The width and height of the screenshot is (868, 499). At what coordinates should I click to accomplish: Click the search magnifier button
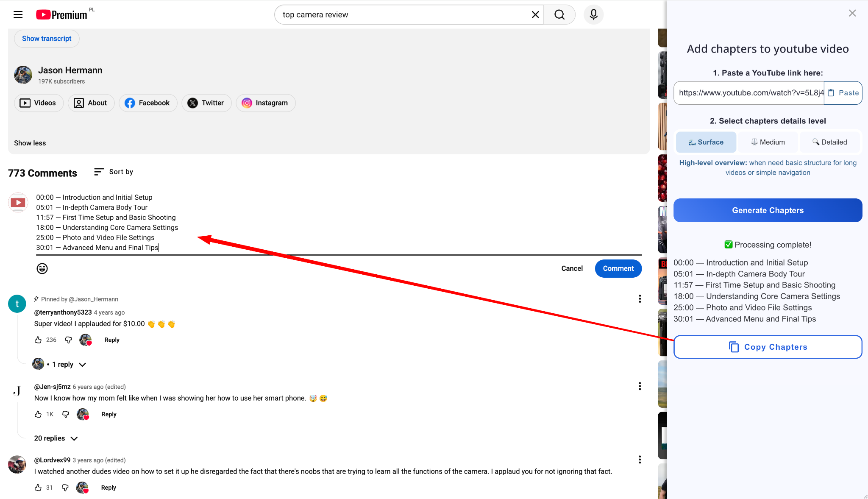pos(559,15)
